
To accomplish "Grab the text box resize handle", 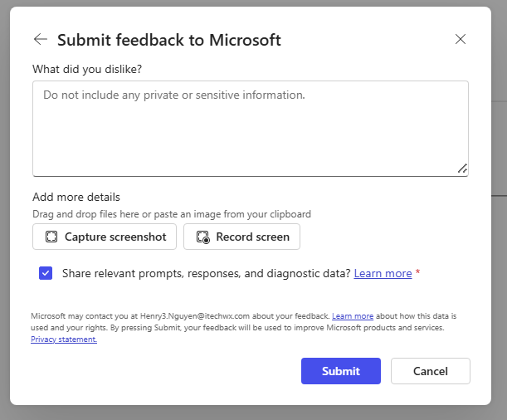I will (462, 168).
